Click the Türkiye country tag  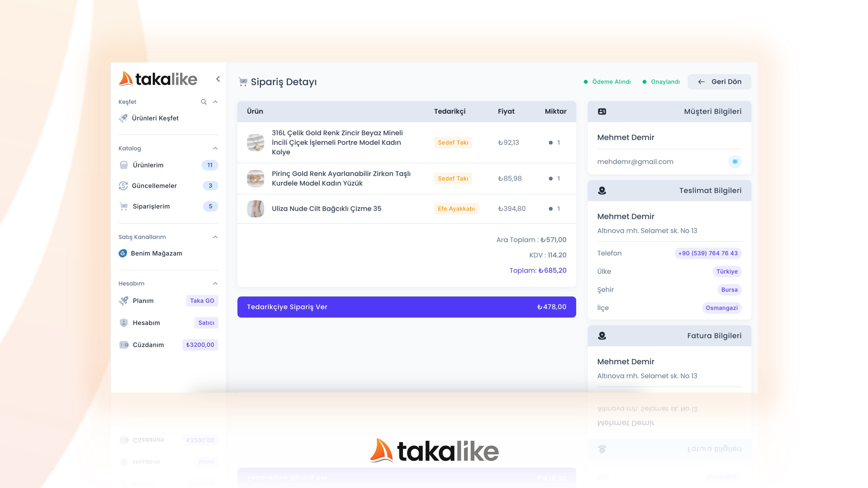[x=727, y=272]
